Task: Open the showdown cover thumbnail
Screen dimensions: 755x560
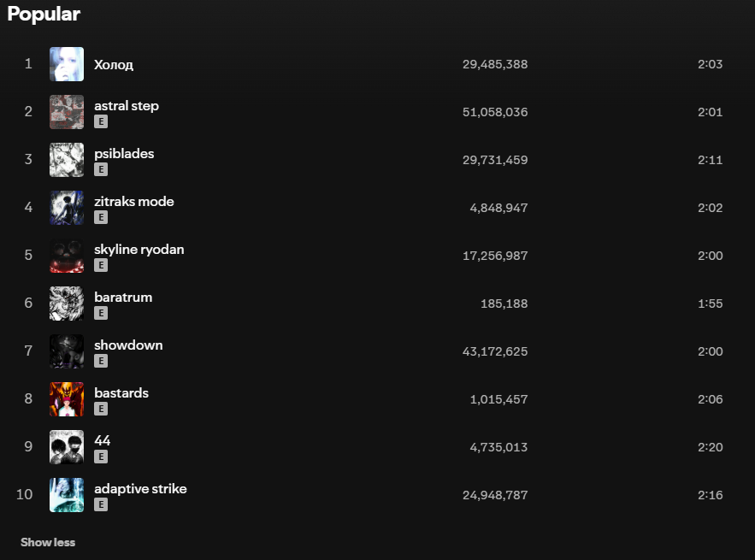Action: point(67,351)
